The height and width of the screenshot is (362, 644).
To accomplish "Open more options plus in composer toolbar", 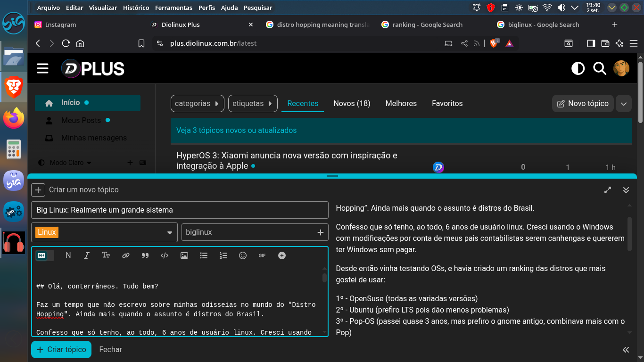I will coord(282,255).
